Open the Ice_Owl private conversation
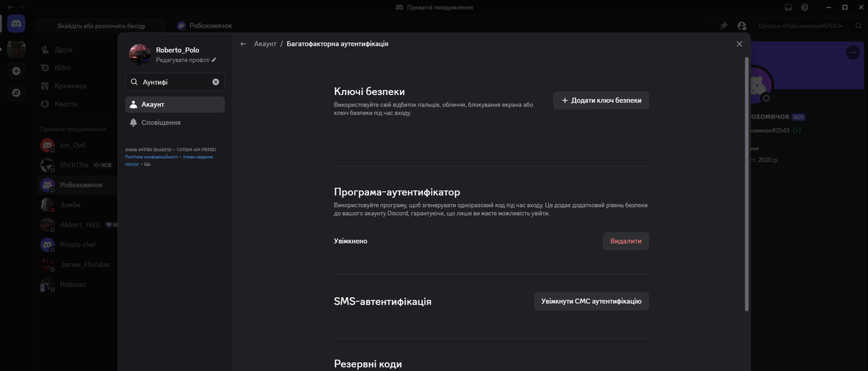The width and height of the screenshot is (868, 371). (77, 145)
